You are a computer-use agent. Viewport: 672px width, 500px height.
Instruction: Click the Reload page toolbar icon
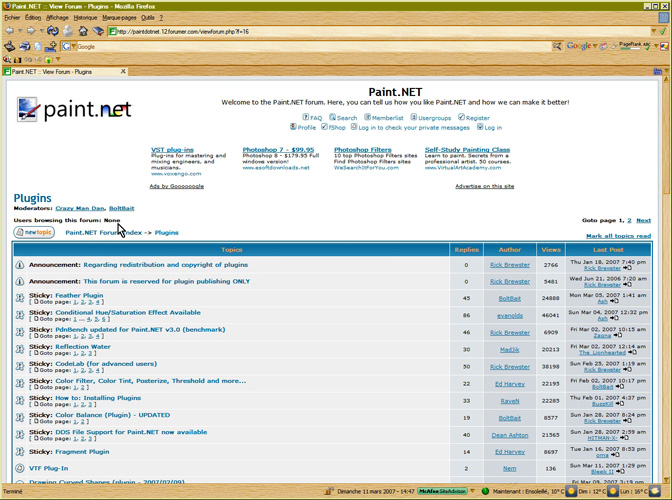click(x=53, y=31)
